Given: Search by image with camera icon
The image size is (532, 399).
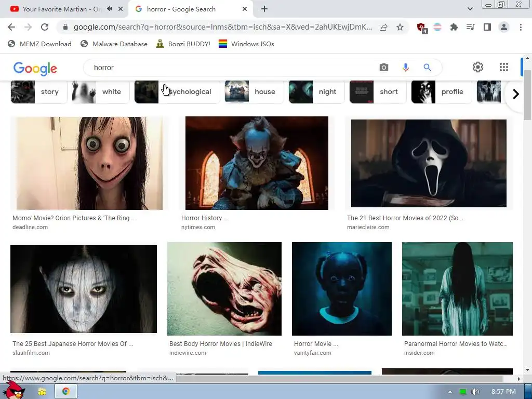Looking at the screenshot, I should [384, 67].
